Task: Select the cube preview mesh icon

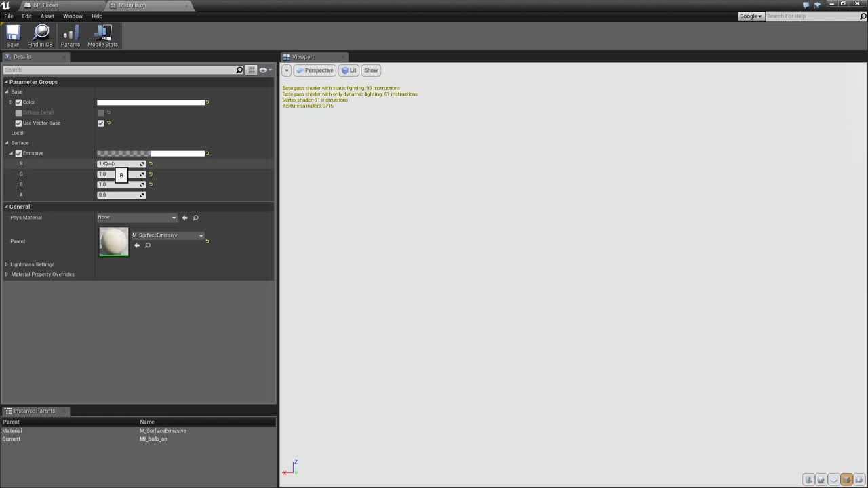Action: [846, 480]
